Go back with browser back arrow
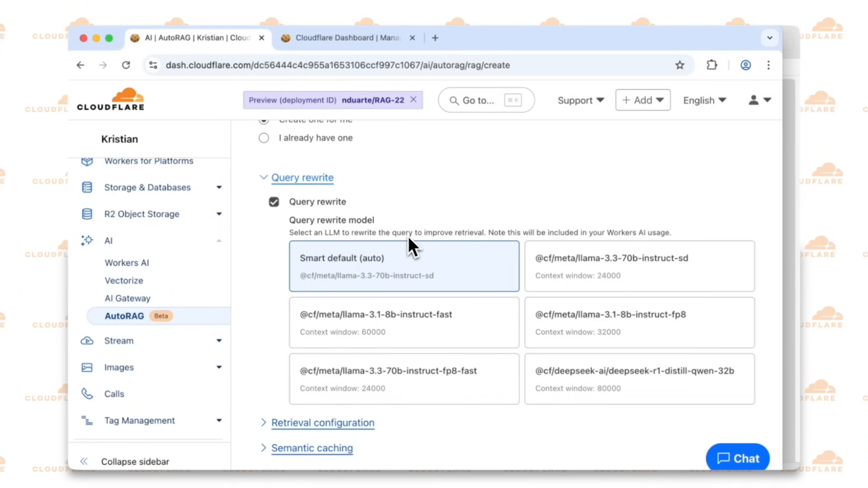The image size is (868, 488). pyautogui.click(x=80, y=65)
